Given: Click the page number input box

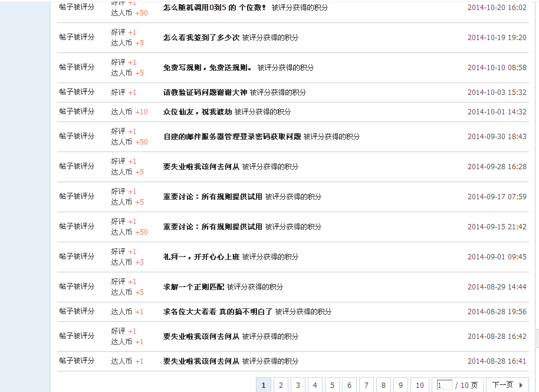Looking at the screenshot, I should (x=445, y=384).
